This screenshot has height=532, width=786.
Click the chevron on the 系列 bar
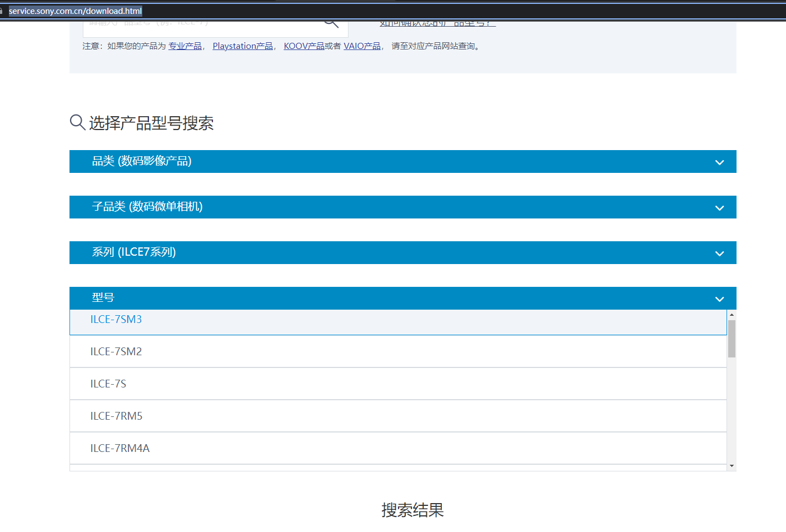[719, 253]
